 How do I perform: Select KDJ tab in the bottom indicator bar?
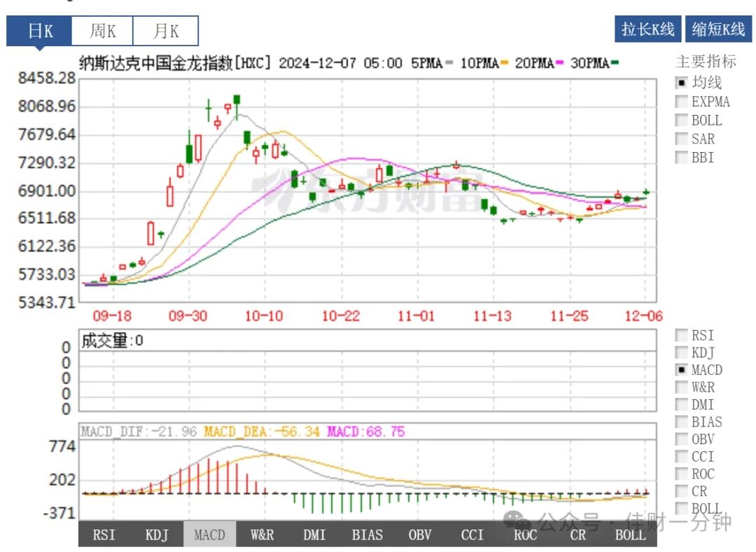pos(157,534)
